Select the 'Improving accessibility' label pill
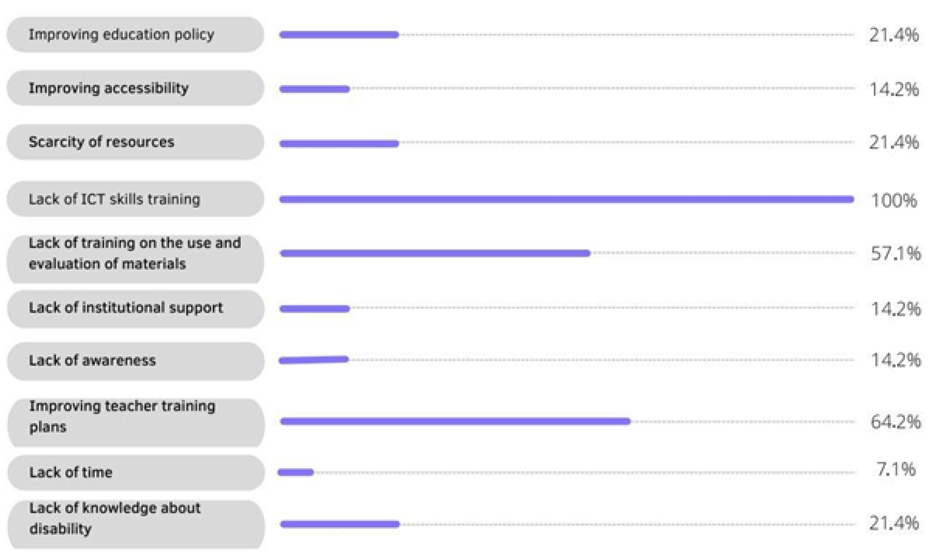 [109, 88]
